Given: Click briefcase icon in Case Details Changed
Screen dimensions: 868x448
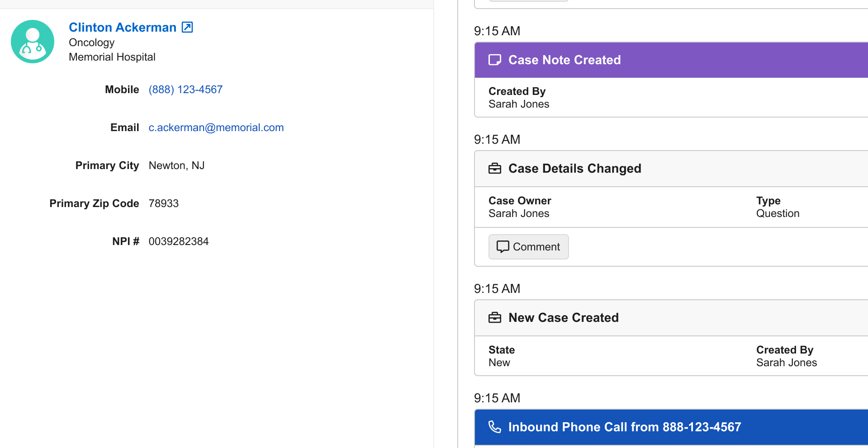Looking at the screenshot, I should click(x=495, y=169).
